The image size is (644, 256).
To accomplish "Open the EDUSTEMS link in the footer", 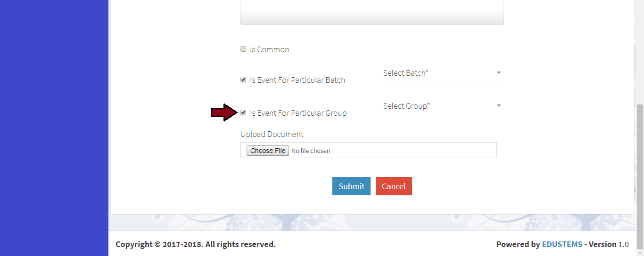I will (x=562, y=244).
